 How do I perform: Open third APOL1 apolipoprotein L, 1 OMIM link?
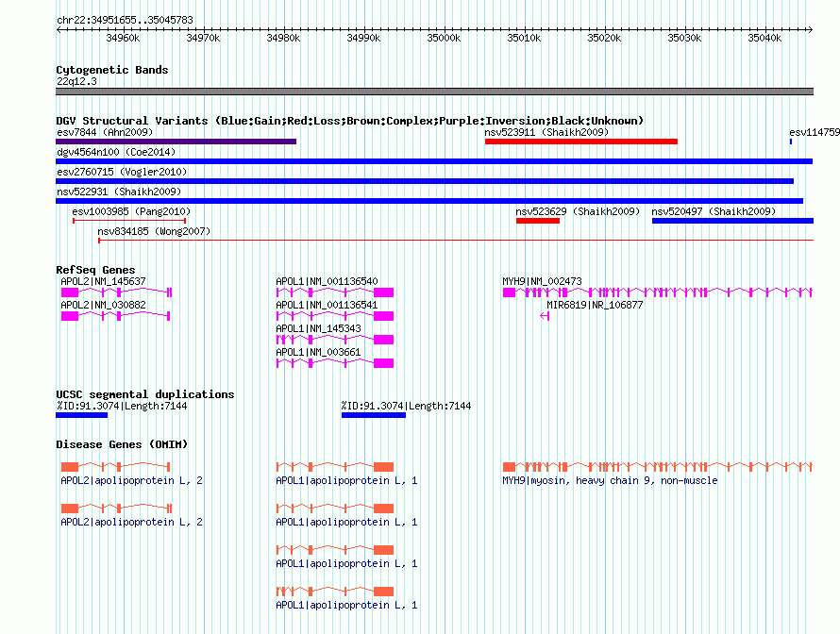[x=346, y=563]
